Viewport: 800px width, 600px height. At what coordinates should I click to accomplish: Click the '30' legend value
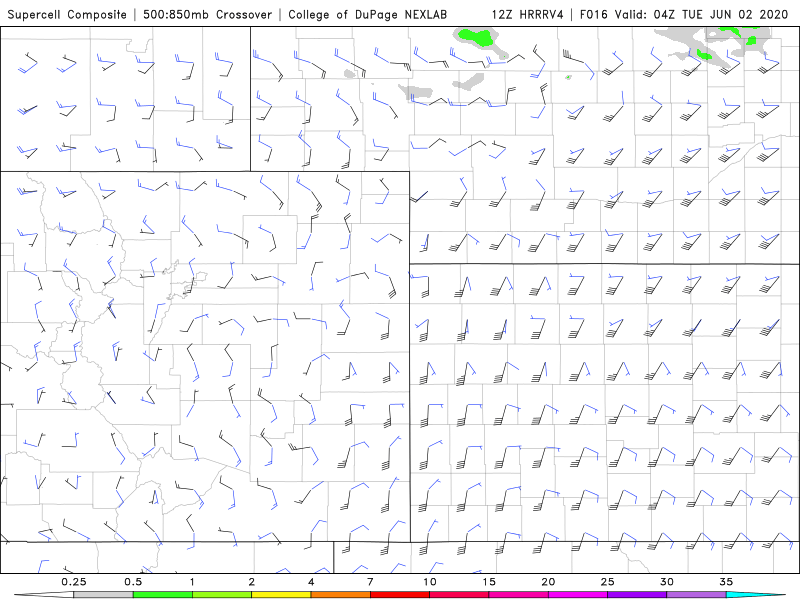point(667,582)
